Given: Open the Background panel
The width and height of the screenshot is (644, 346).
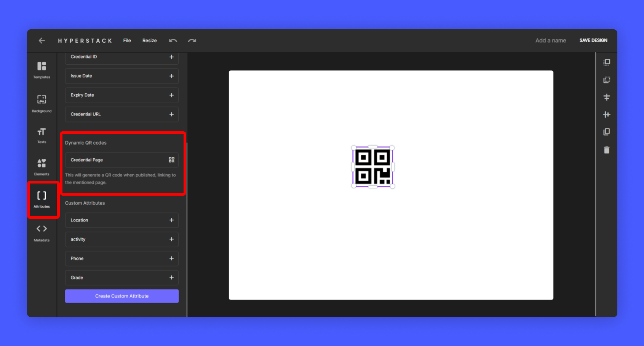Looking at the screenshot, I should (42, 104).
